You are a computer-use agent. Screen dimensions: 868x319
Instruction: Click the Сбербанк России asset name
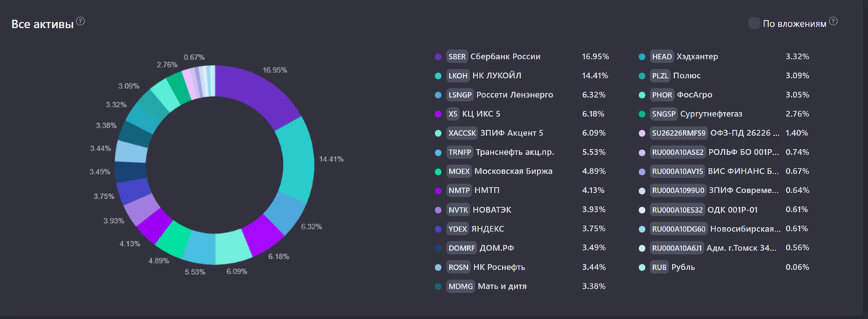click(506, 56)
